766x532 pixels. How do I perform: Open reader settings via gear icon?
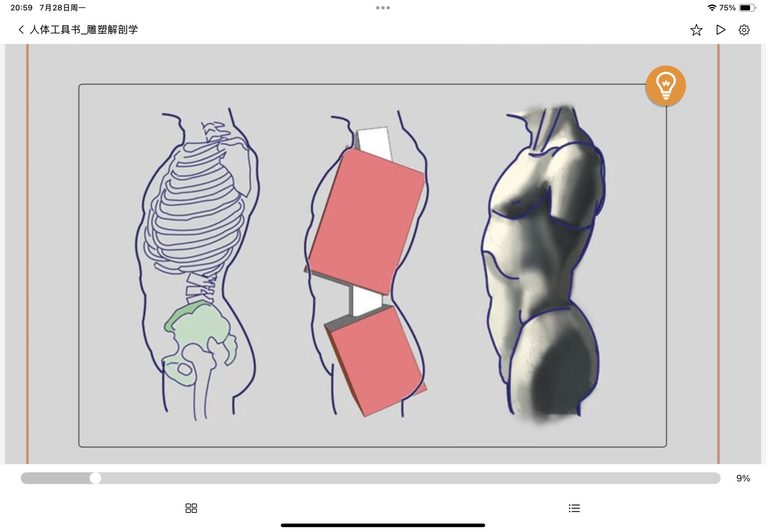(x=744, y=30)
